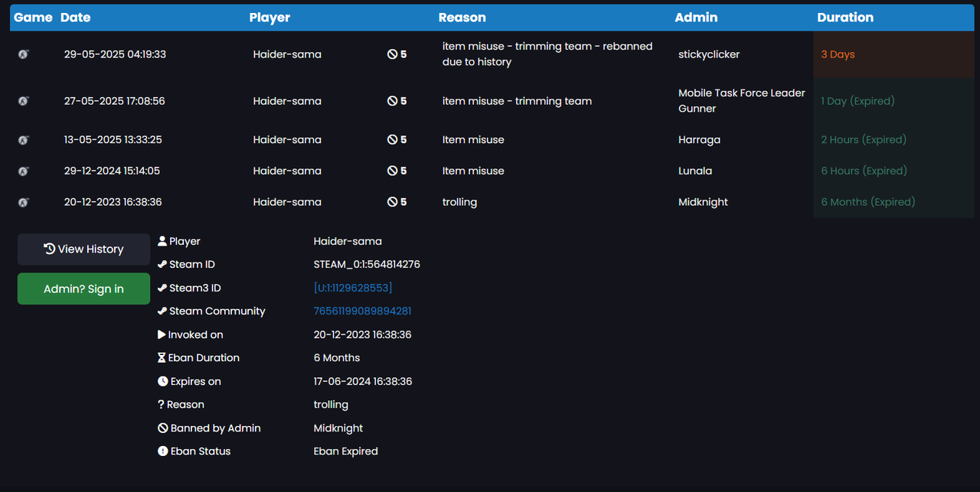Select the date 13-05-2025 13:33:25

pyautogui.click(x=113, y=140)
